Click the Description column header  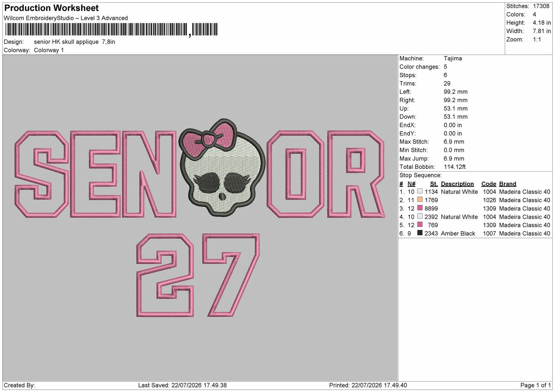click(457, 184)
